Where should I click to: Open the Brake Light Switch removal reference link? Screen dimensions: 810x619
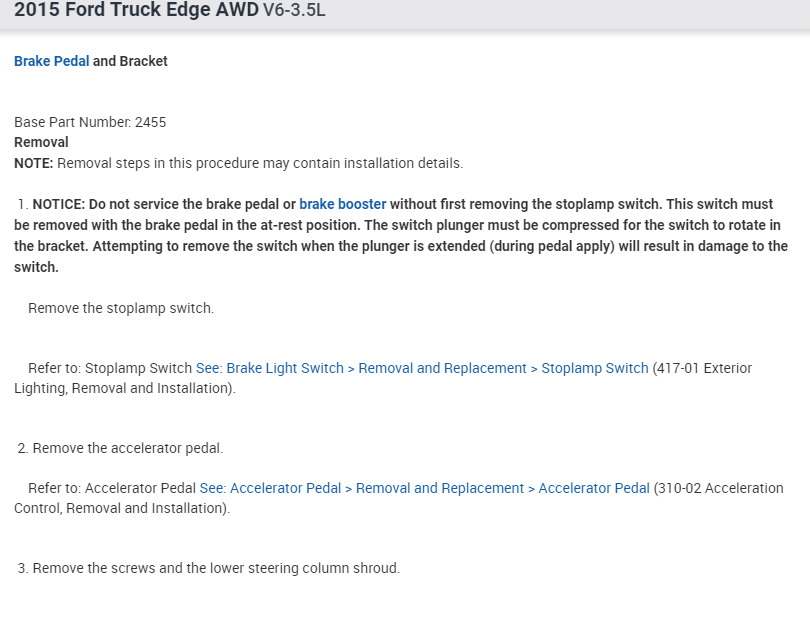pos(422,368)
